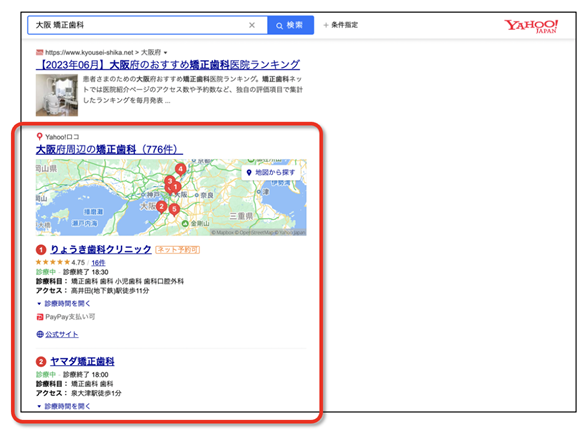Open the 大阪府のおすすめ矯正歯科医院ランキング result link

[168, 65]
